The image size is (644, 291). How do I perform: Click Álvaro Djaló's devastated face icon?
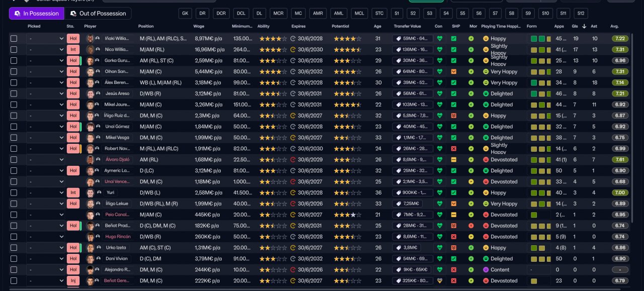point(486,160)
